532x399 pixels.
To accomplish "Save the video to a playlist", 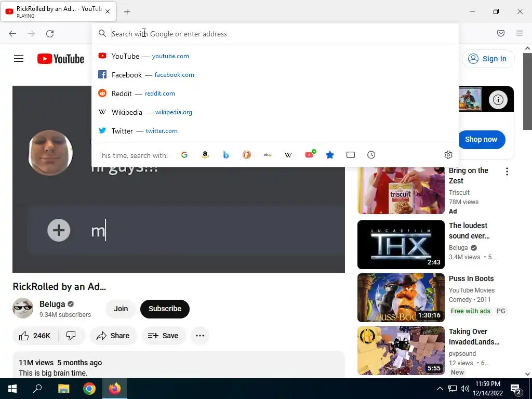I will pyautogui.click(x=163, y=336).
